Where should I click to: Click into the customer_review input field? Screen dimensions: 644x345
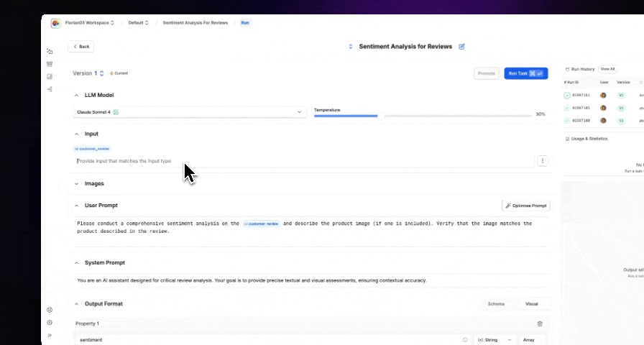302,161
